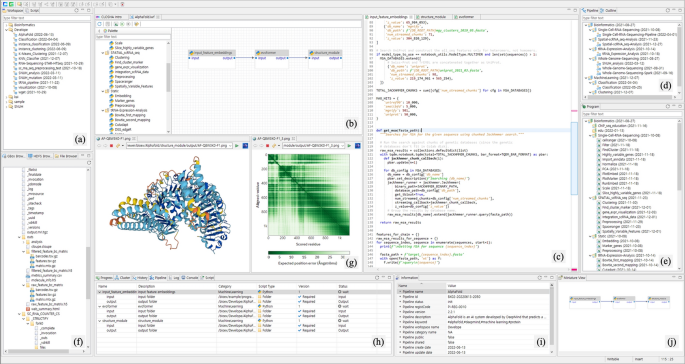
Task: Toggle Required check on structure_module input row
Action: [x=301, y=326]
